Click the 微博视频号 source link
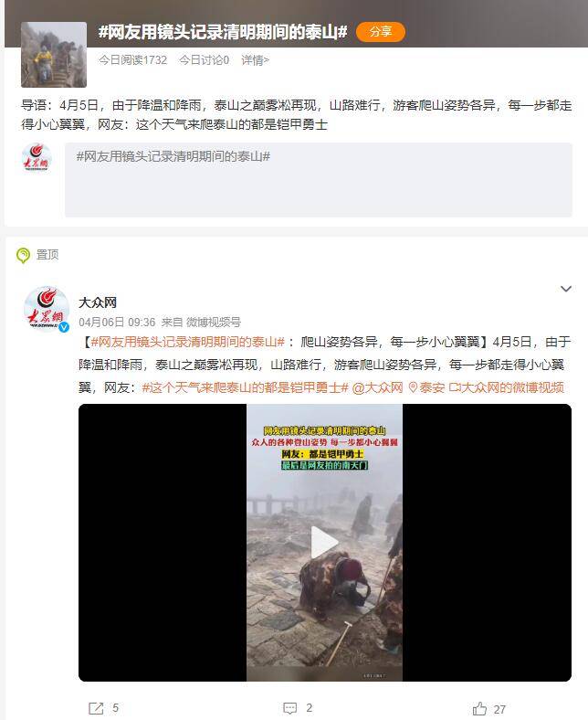Viewport: 588px width, 720px height. point(213,322)
